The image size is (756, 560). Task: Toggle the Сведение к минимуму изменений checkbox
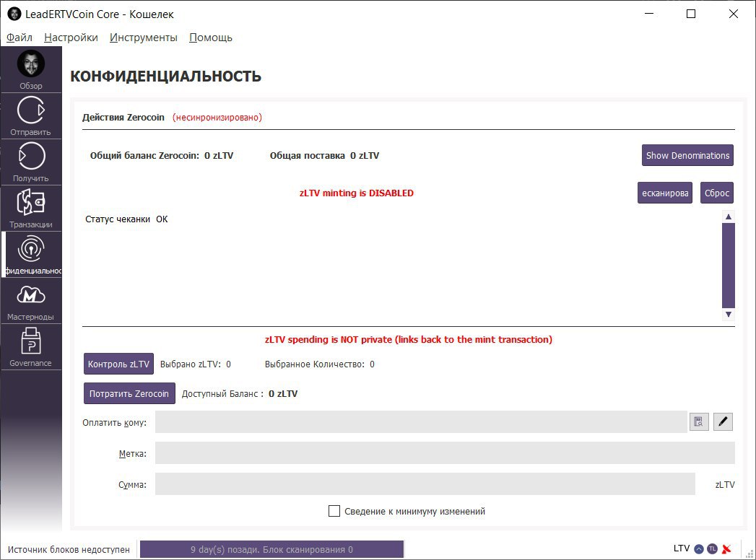point(334,511)
